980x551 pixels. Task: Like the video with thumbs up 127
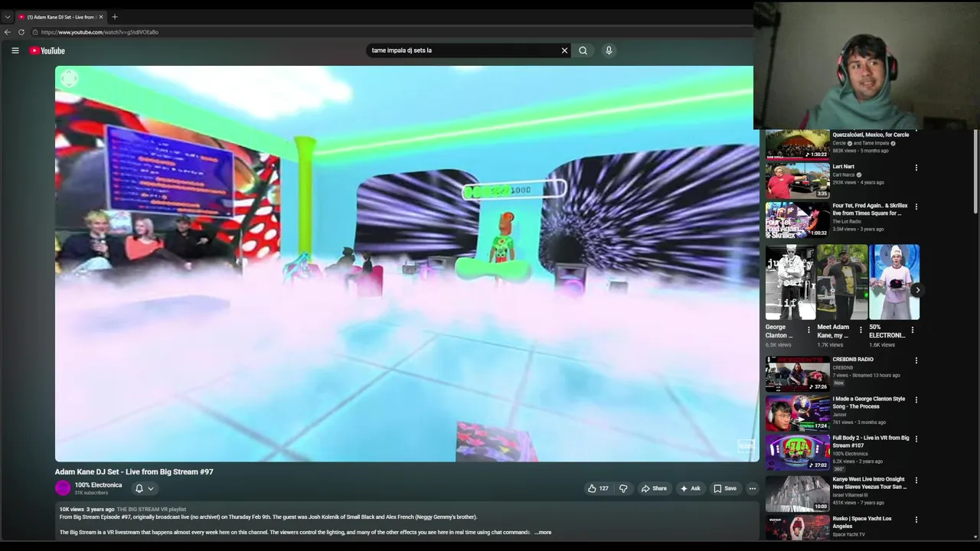[598, 488]
